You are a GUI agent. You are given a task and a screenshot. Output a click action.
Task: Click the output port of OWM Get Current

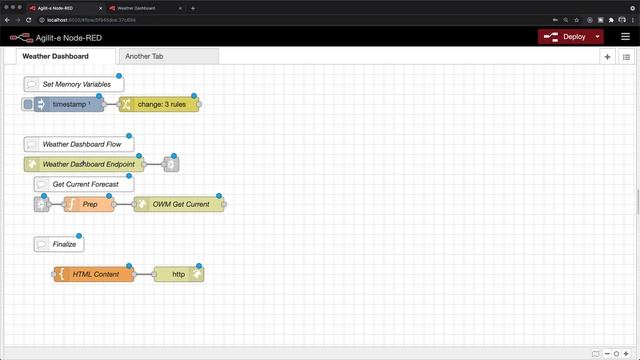coord(224,204)
